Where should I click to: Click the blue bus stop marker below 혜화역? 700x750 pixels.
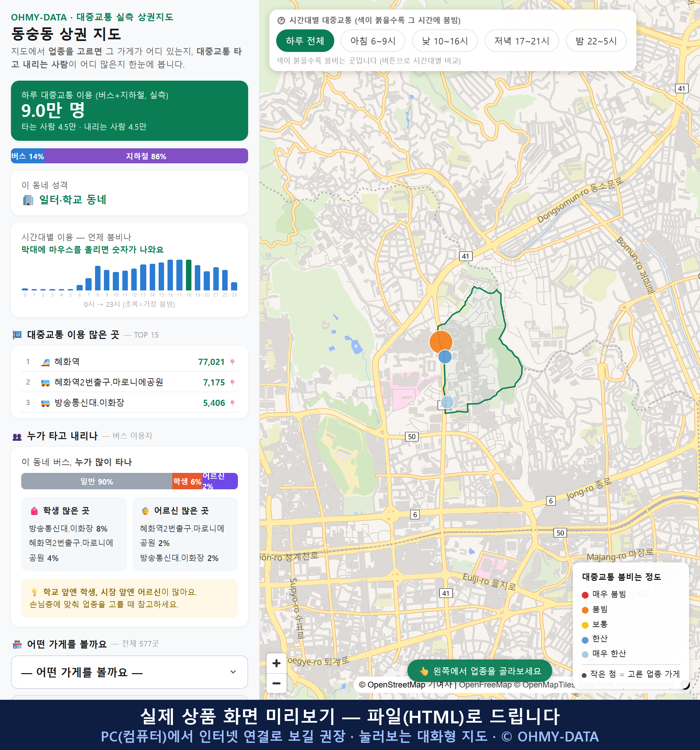445,356
